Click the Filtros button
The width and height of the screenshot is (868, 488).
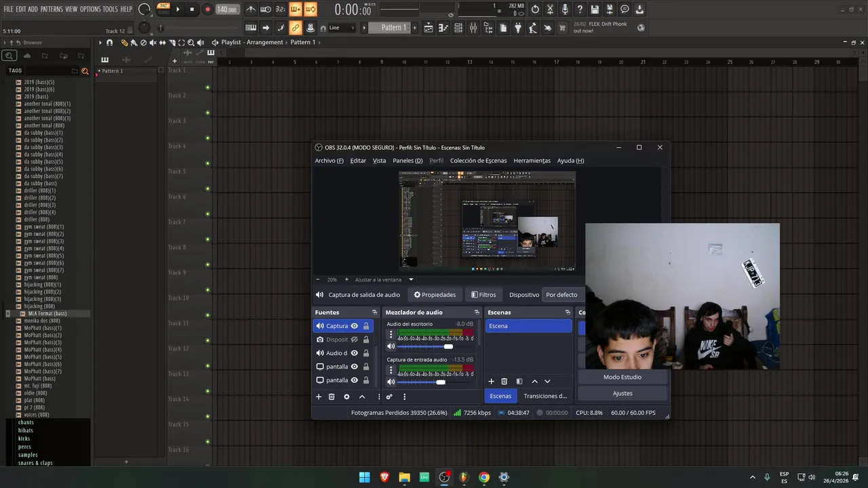[484, 295]
